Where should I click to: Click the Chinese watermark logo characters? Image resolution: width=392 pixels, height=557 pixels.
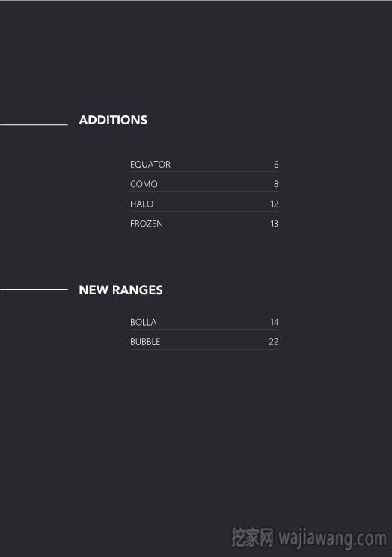point(252,537)
